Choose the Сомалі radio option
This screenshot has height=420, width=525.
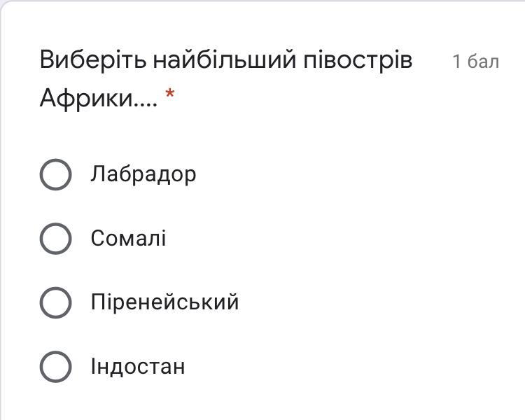[x=55, y=239]
